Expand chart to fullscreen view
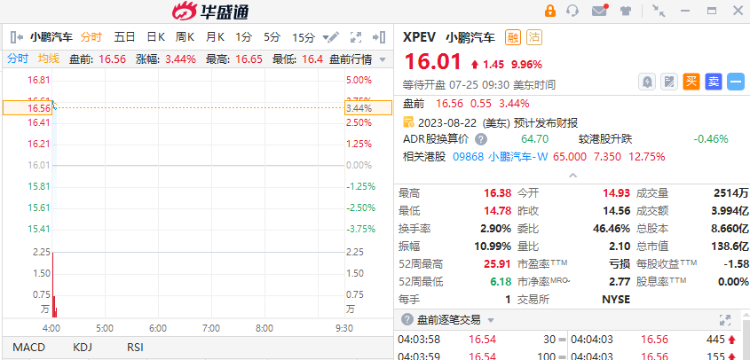Screen dimensions: 750x360 tap(355, 37)
